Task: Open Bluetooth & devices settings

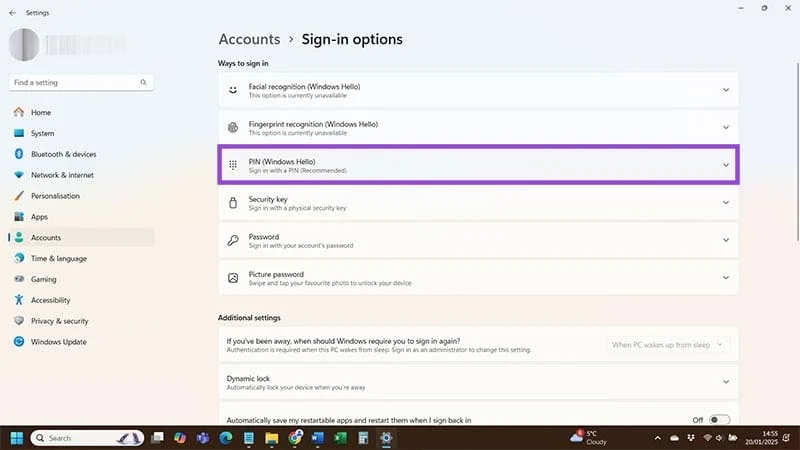Action: pyautogui.click(x=63, y=154)
